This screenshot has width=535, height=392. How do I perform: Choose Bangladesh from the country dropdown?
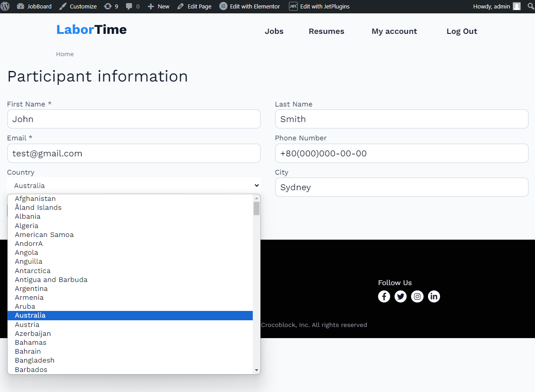tap(34, 360)
